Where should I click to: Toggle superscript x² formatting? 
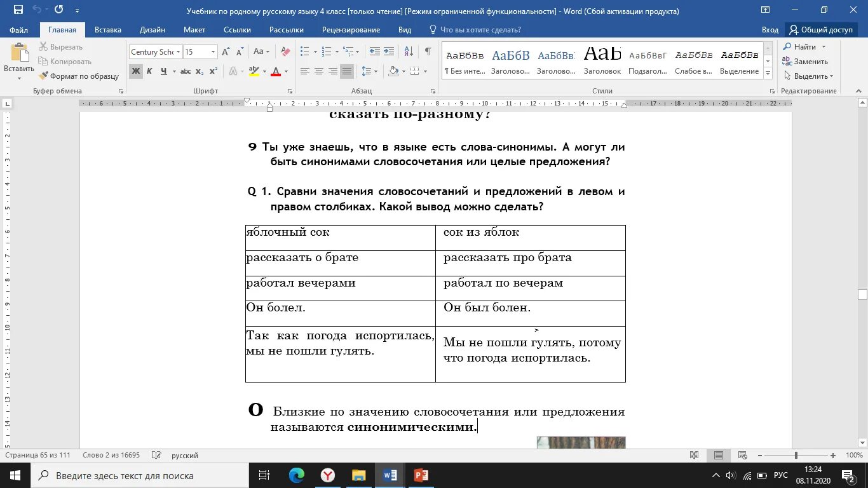coord(213,71)
